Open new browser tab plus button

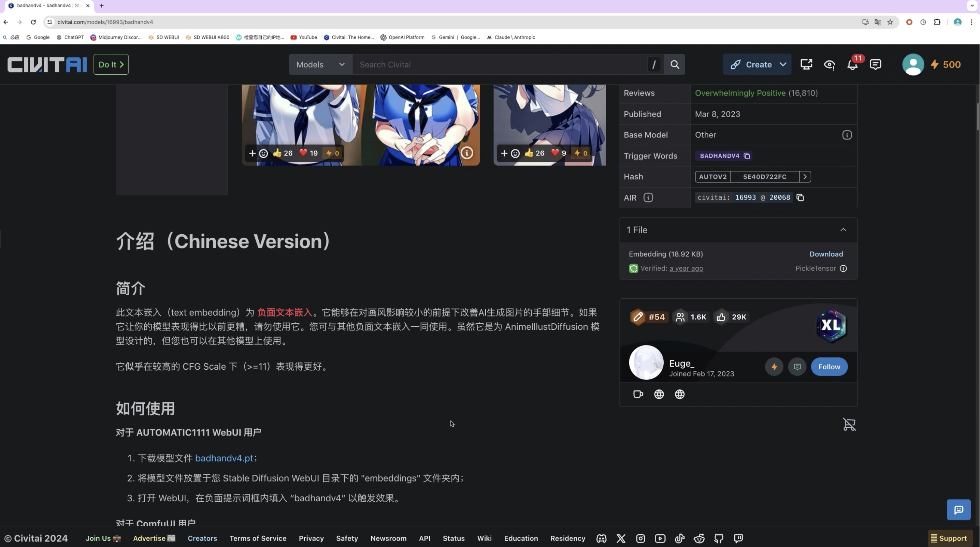(102, 6)
